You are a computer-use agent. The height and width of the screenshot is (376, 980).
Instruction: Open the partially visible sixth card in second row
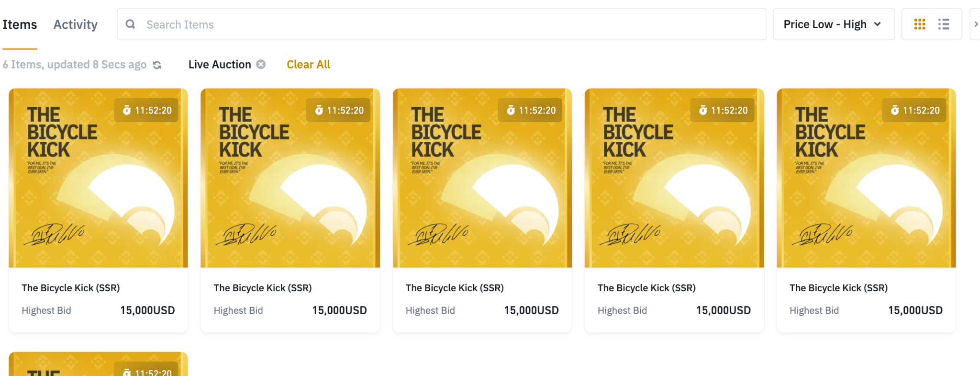click(x=98, y=366)
